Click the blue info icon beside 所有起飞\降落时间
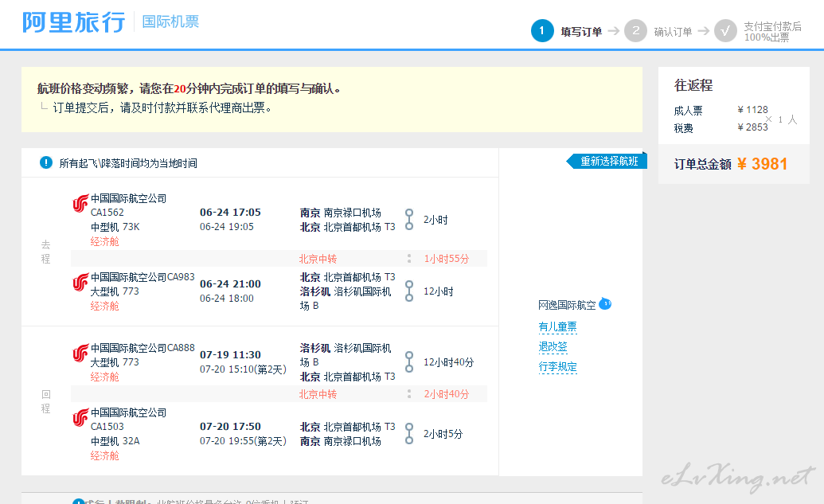 click(x=46, y=162)
